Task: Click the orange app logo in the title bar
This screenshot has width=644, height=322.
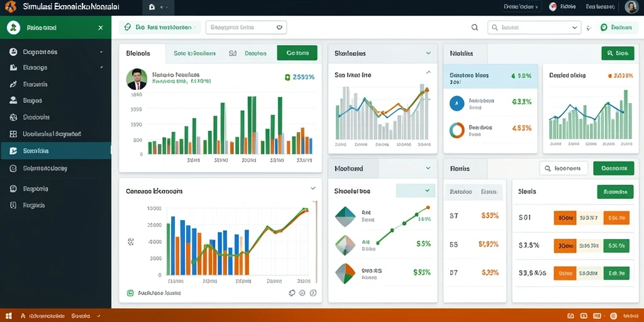Action: [x=10, y=6]
